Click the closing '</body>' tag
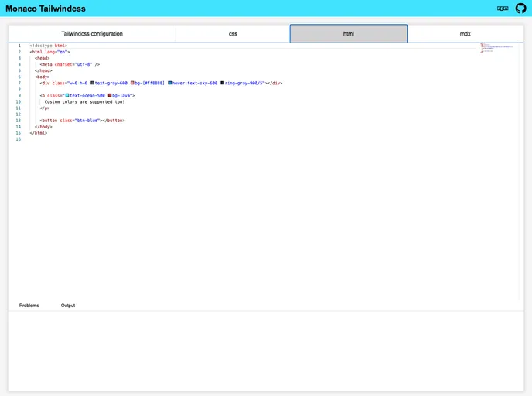 click(x=43, y=127)
